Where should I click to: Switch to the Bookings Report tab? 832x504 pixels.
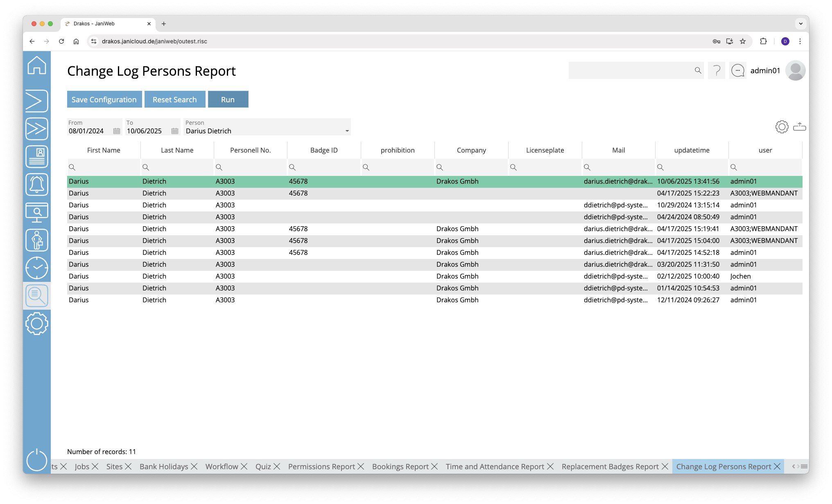tap(400, 467)
